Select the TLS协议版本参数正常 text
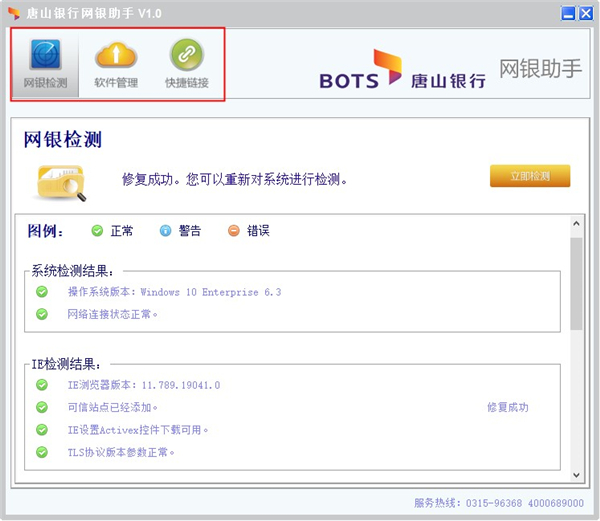 (x=121, y=453)
